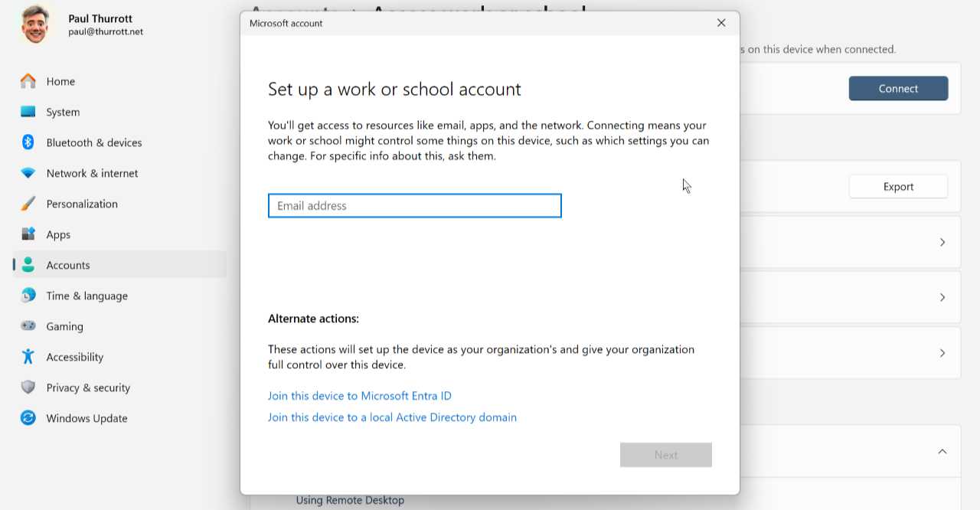Click the paul@thurrott.net account email
The height and width of the screenshot is (510, 980).
coord(106,32)
